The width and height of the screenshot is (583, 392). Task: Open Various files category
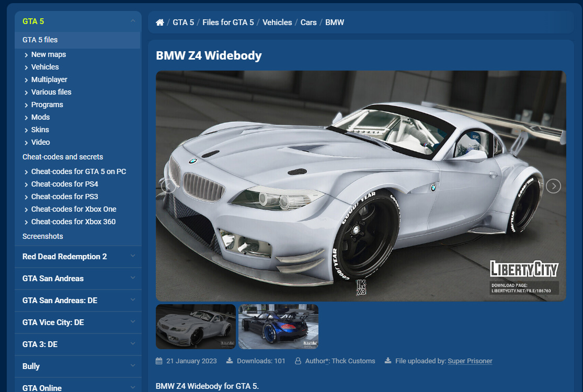[51, 92]
